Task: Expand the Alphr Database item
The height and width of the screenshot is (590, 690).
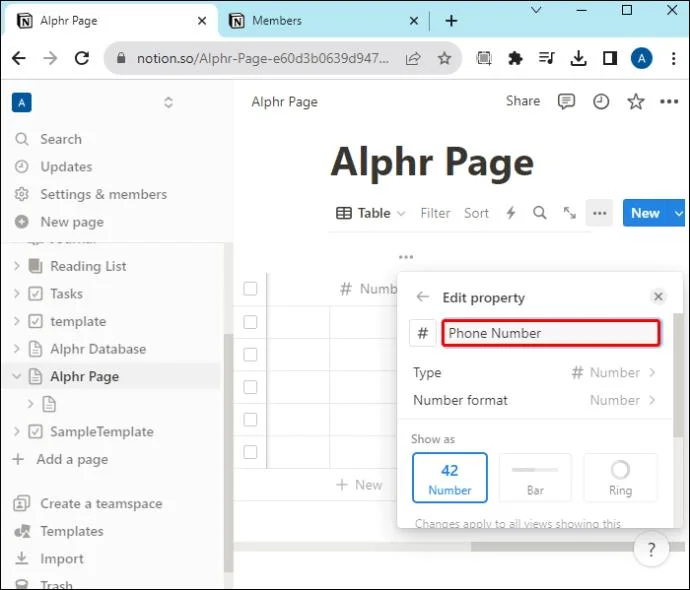Action: (17, 349)
